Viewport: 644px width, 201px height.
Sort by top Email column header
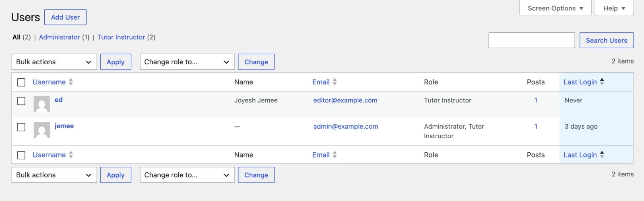click(x=321, y=82)
